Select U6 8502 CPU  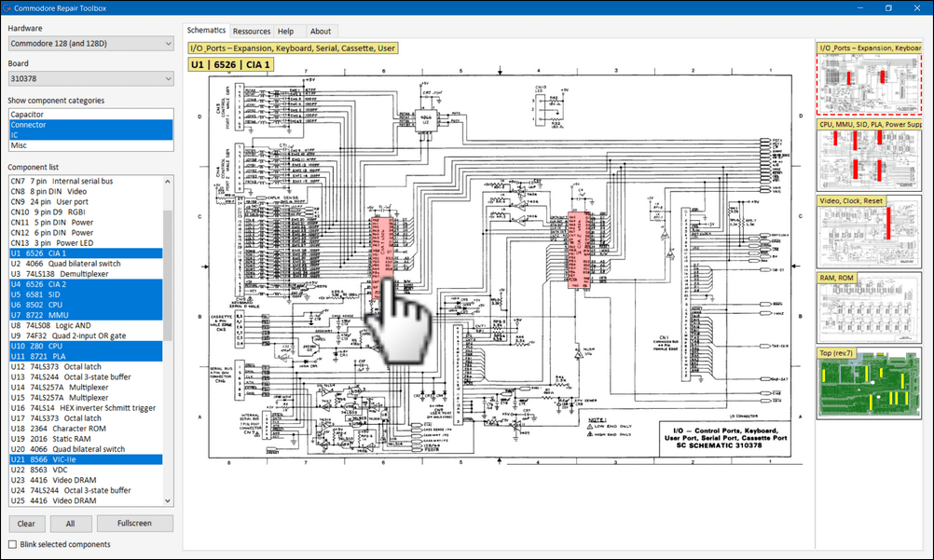pos(86,305)
